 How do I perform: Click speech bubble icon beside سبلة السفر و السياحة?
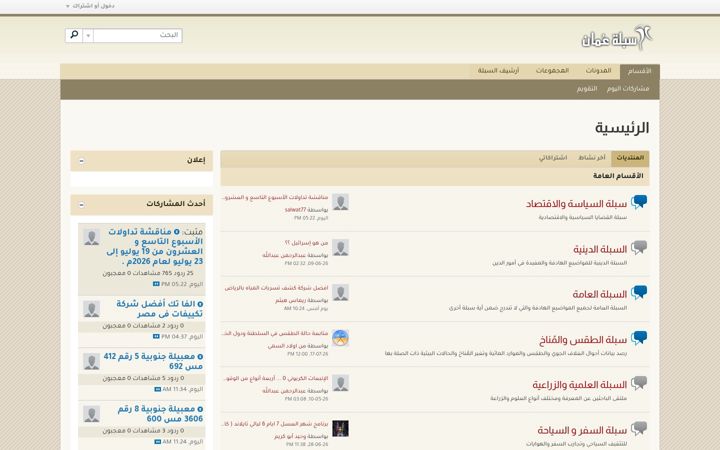coord(639,428)
